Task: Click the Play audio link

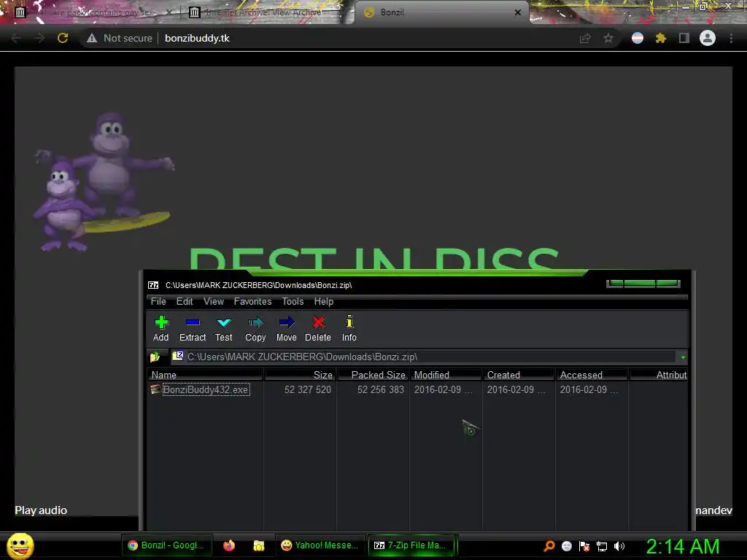Action: pyautogui.click(x=41, y=510)
